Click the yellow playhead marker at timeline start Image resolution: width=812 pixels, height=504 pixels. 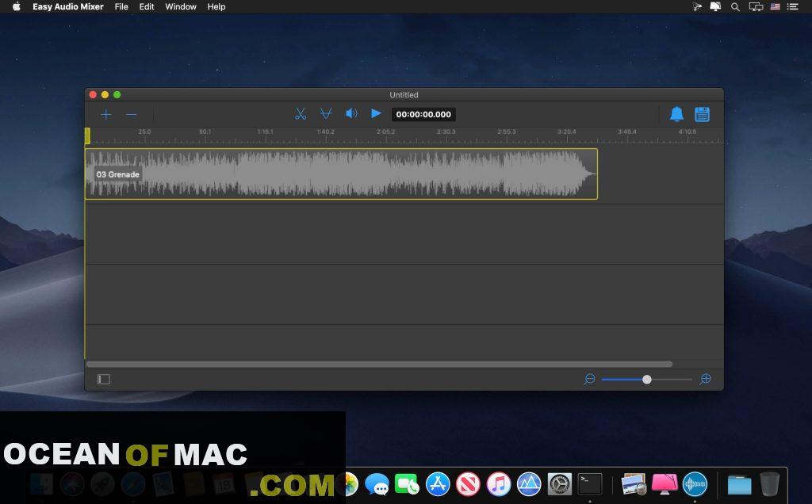87,136
